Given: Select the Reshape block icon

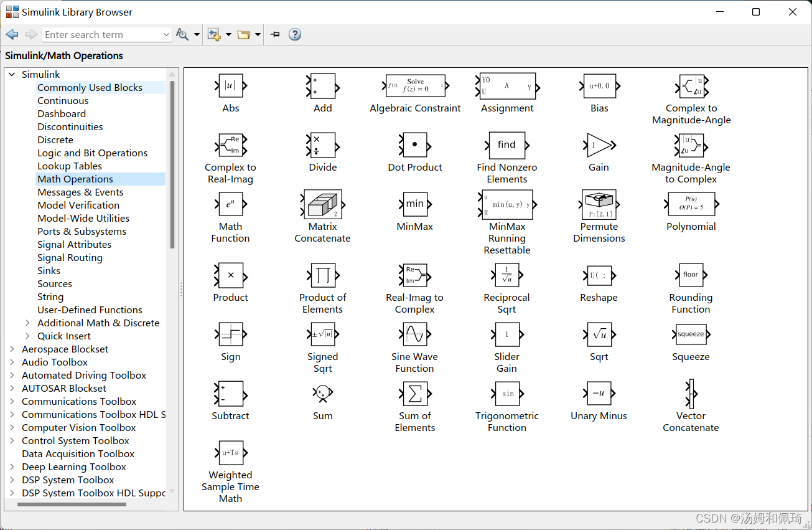Looking at the screenshot, I should tap(599, 275).
